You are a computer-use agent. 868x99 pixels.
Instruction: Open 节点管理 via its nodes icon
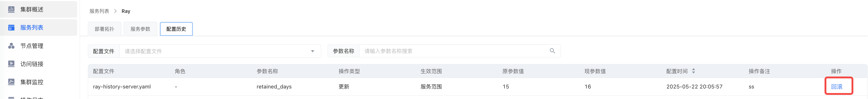coord(11,46)
